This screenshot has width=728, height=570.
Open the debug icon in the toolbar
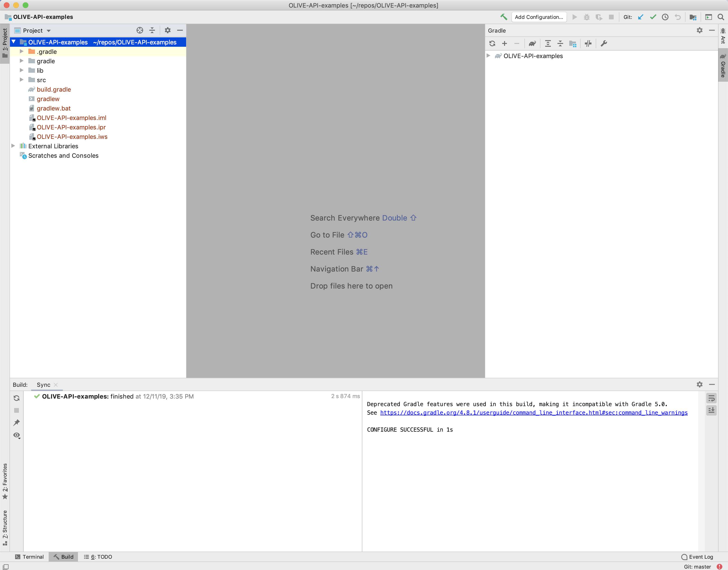click(587, 17)
